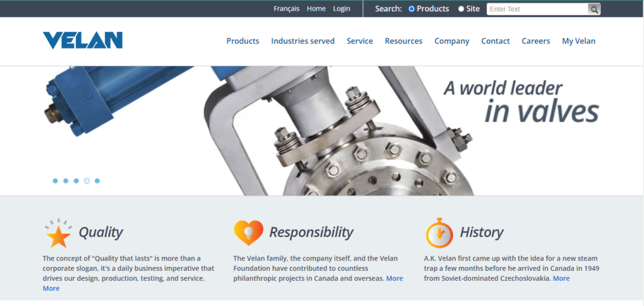
Task: Go to first carousel slide dot
Action: pyautogui.click(x=55, y=181)
